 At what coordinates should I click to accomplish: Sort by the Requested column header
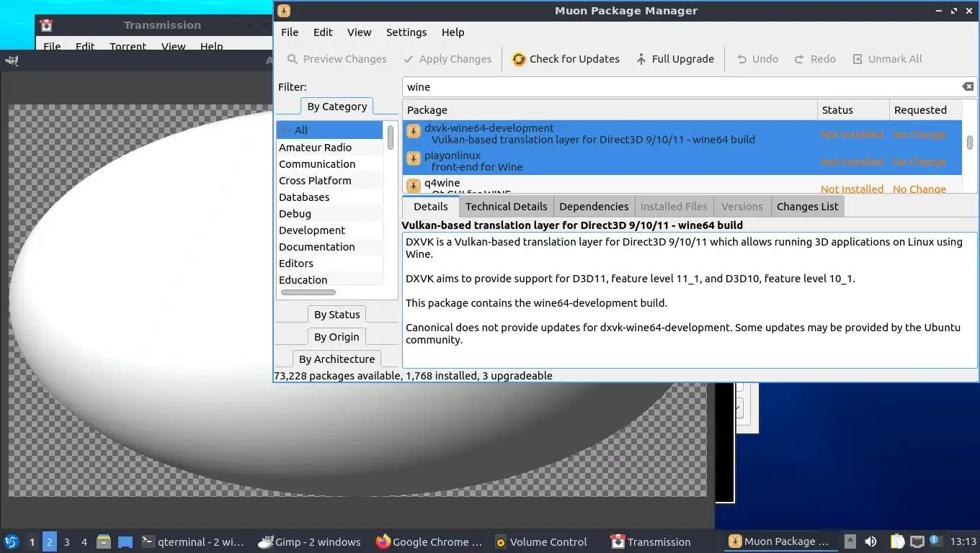(x=925, y=110)
